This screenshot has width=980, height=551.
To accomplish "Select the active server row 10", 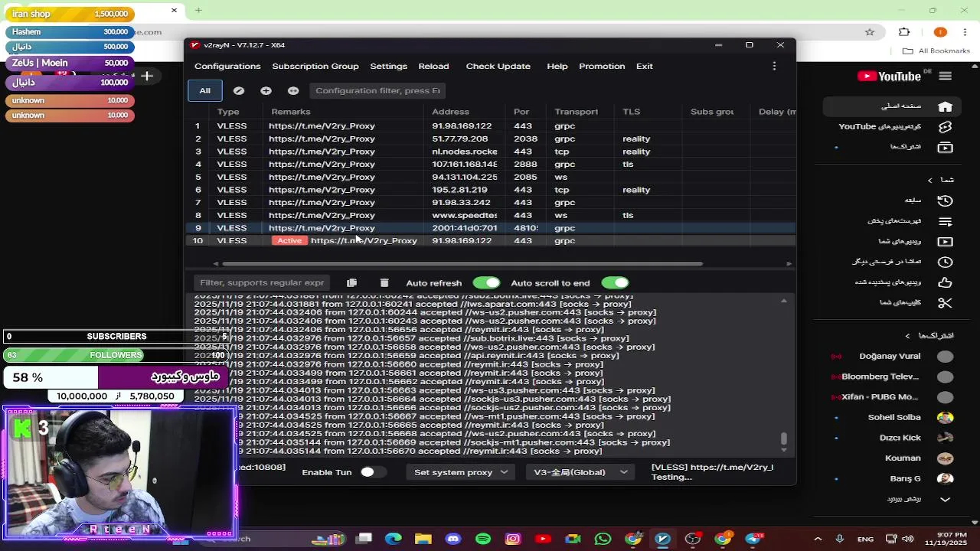I will 490,240.
